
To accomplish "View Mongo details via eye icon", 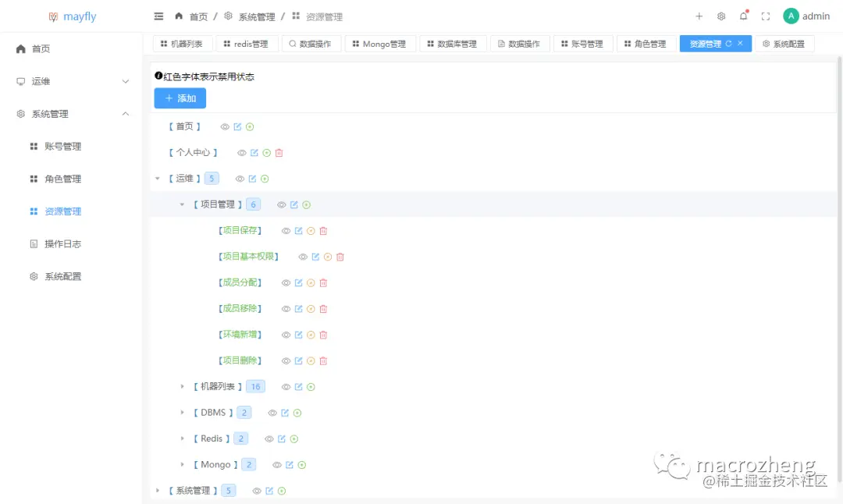I will (277, 465).
